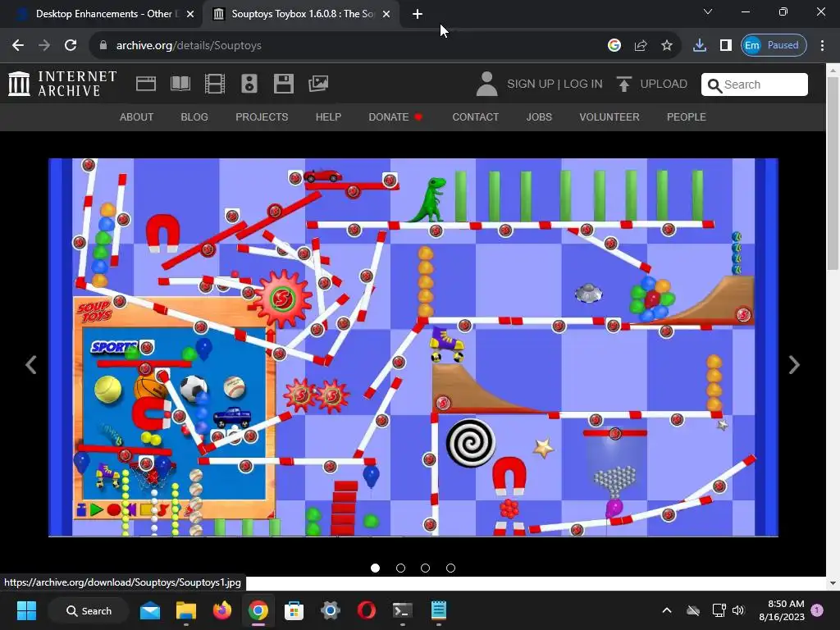
Task: Bookmark this page with star icon
Action: pos(666,45)
